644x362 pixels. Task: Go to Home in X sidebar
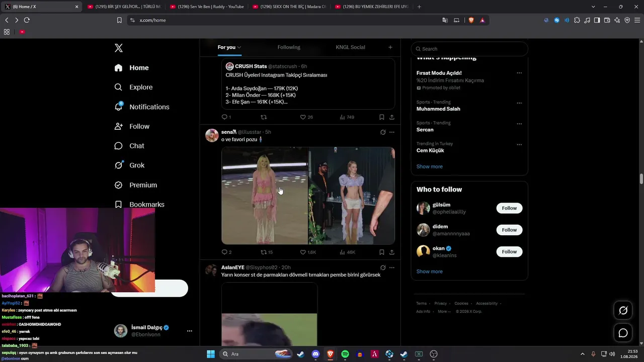131,68
